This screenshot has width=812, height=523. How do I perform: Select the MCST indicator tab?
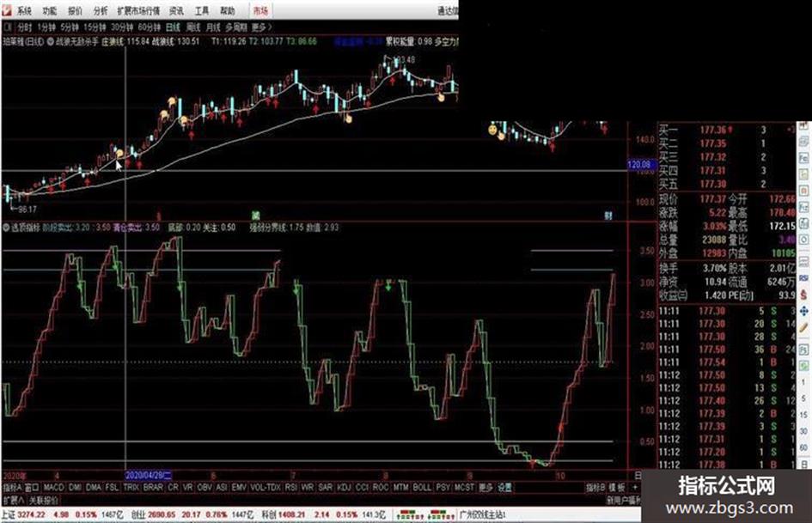(x=464, y=487)
